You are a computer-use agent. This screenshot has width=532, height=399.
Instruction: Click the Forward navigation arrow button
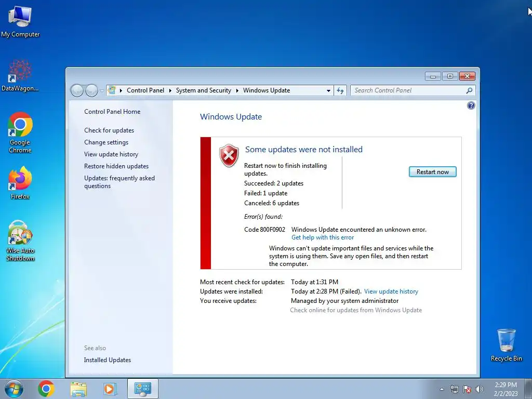pyautogui.click(x=91, y=90)
